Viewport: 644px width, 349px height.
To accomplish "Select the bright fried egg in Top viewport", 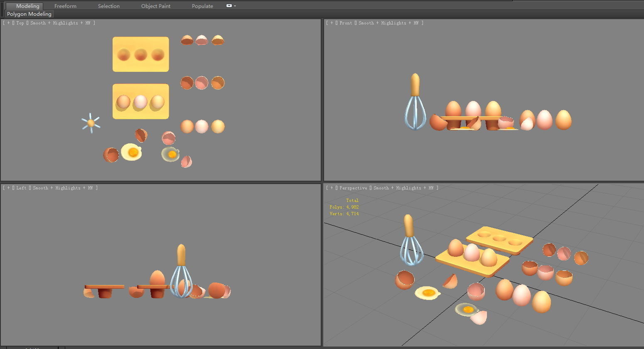I will tap(132, 152).
